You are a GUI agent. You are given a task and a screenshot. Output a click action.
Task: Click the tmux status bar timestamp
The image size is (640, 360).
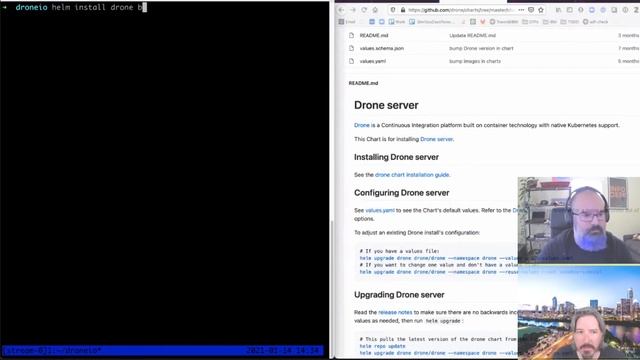(282, 351)
